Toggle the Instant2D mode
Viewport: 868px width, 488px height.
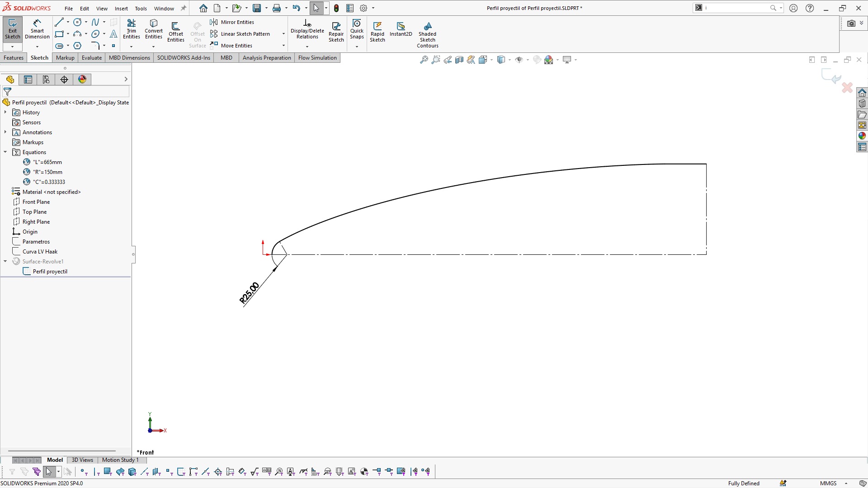[401, 29]
